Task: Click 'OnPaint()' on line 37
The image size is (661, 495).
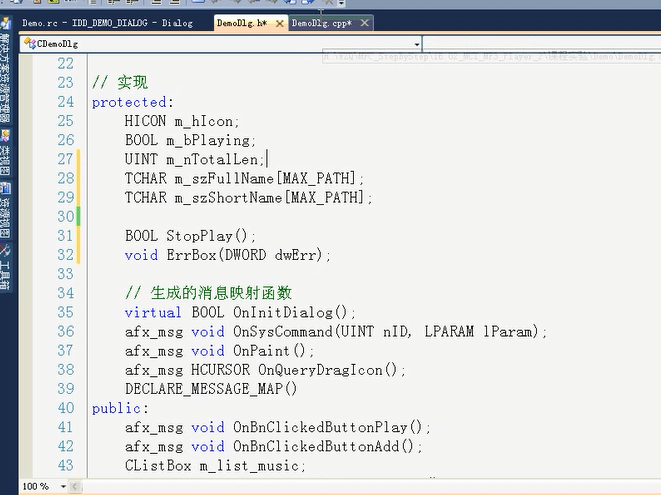Action: 269,351
